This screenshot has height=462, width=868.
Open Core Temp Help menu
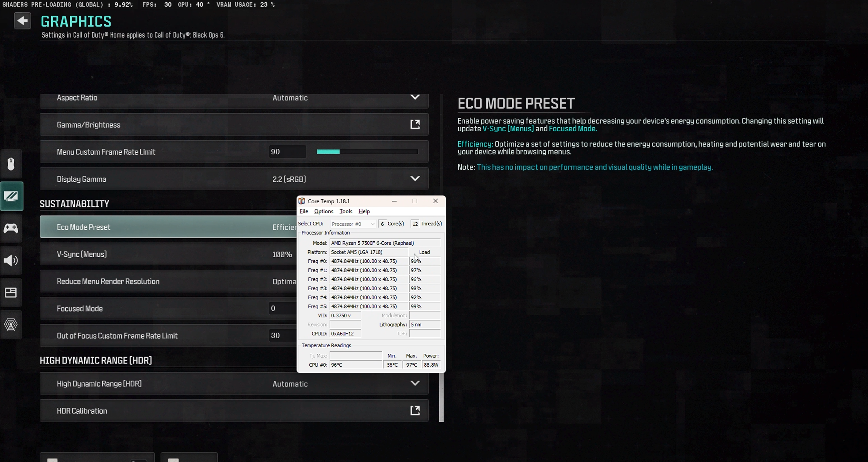pos(364,211)
